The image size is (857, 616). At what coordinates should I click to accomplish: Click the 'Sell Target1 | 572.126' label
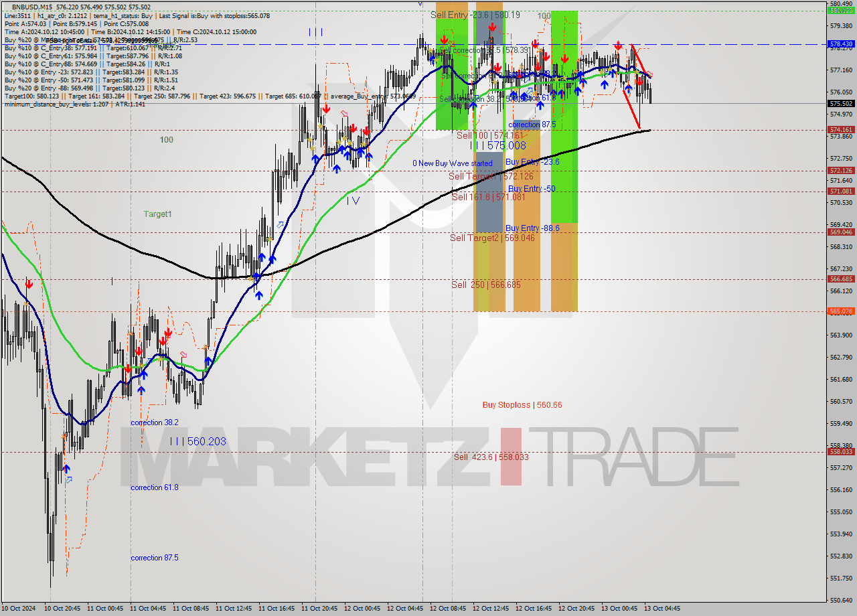[x=491, y=176]
